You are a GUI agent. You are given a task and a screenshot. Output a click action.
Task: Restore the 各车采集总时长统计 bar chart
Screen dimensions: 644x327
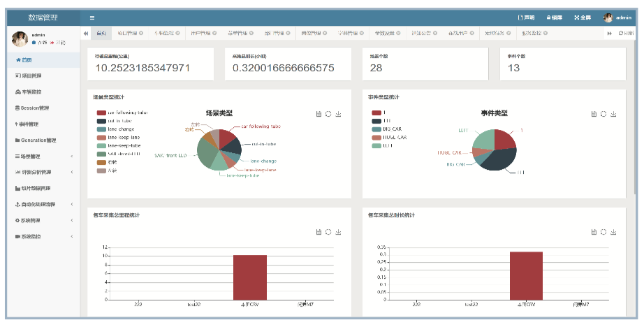603,232
